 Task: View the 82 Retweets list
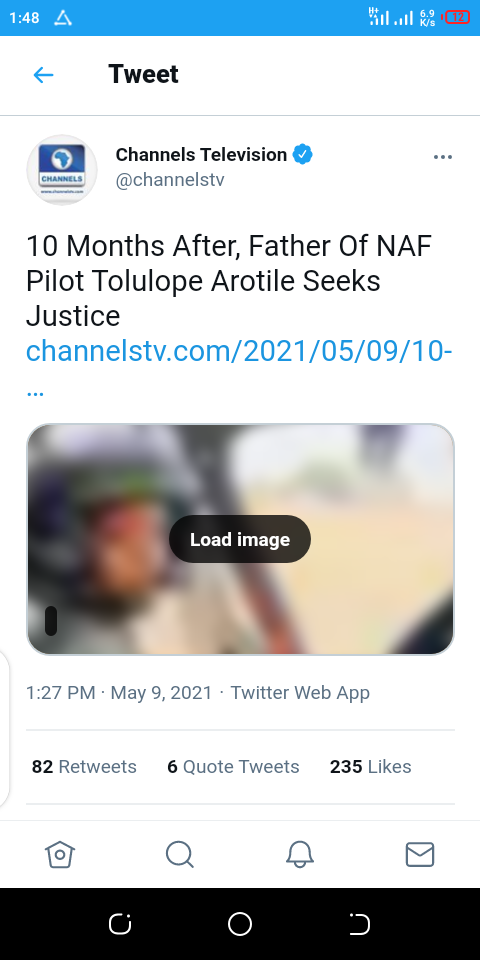[84, 767]
